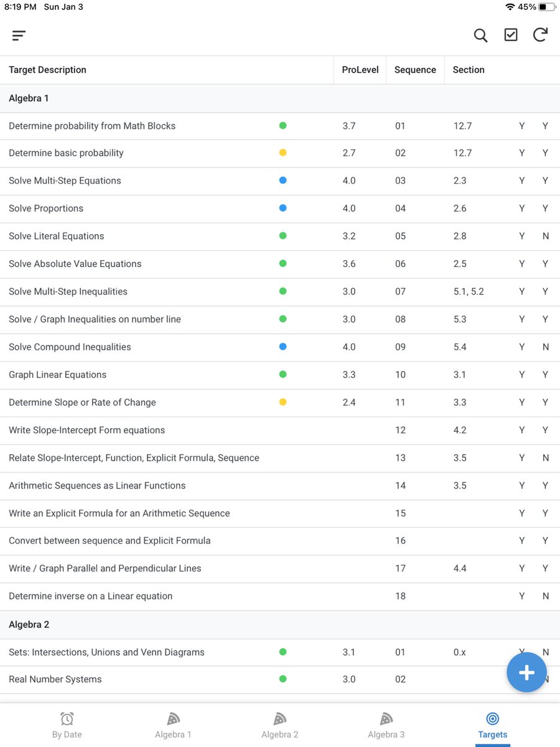
Task: Tap blue dot for Solve Multi-Step Equations
Action: 282,181
